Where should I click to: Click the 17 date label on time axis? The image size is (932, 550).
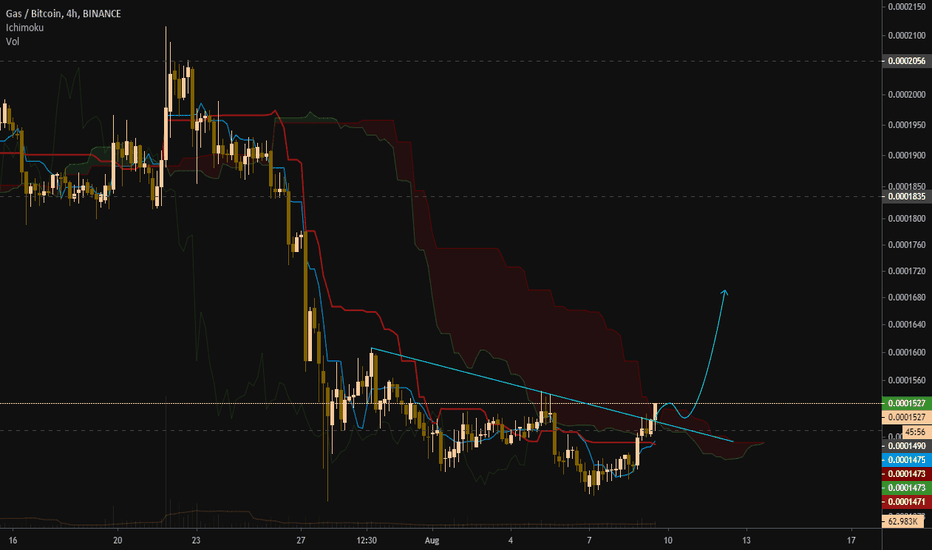click(x=851, y=540)
